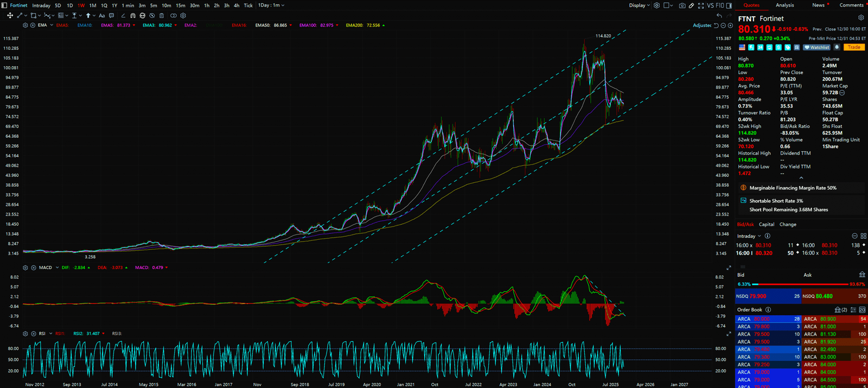Toggle the left sidebar panel
The width and height of the screenshot is (868, 388).
click(x=5, y=5)
